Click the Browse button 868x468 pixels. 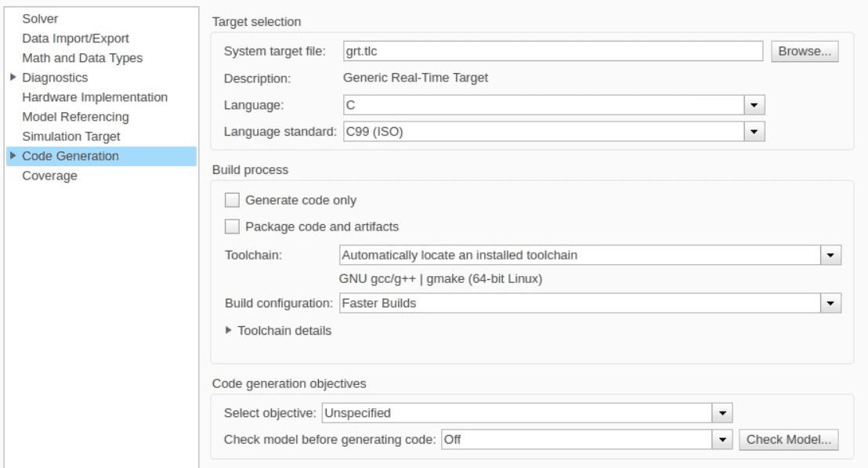[x=805, y=52]
